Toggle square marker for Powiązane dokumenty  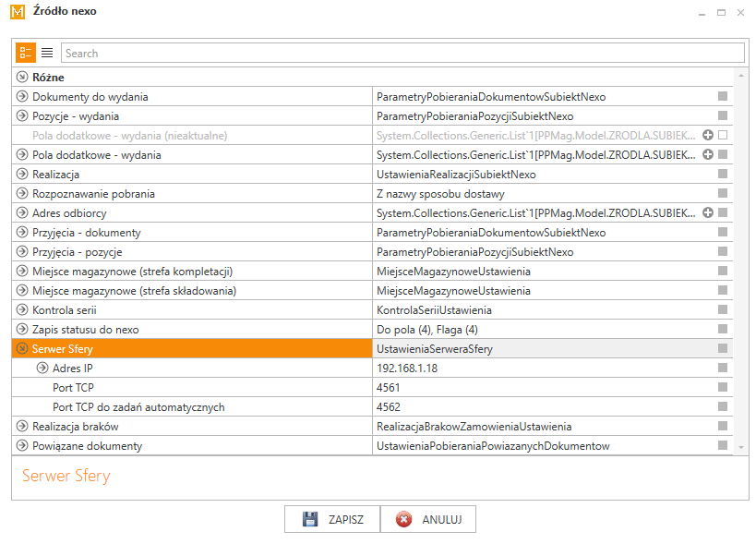point(722,445)
